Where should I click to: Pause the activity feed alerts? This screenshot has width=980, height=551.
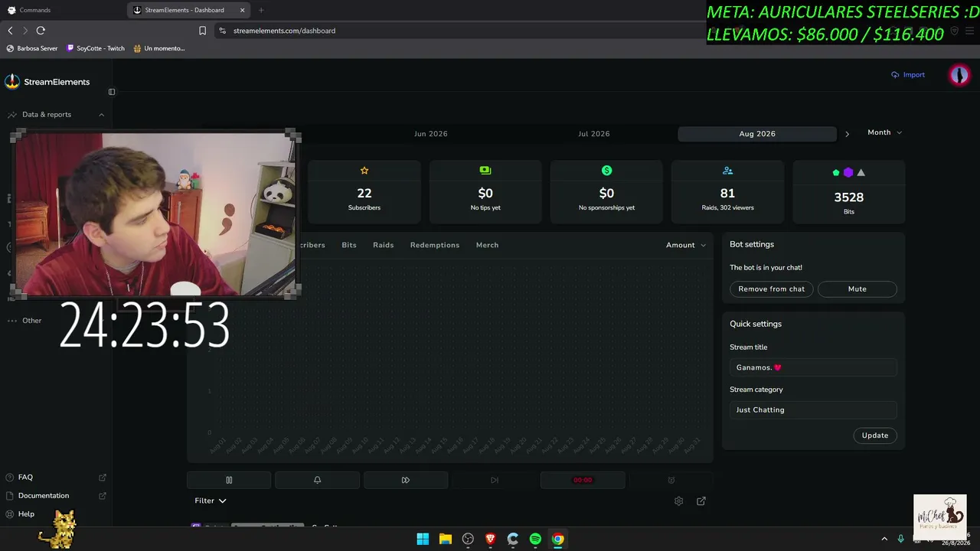click(x=229, y=480)
